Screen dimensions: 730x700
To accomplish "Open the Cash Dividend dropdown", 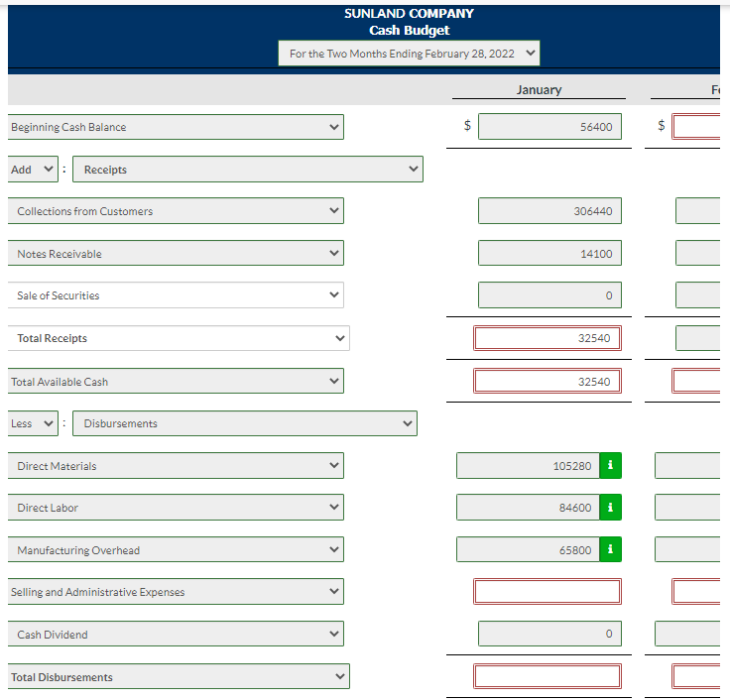I will (x=176, y=634).
